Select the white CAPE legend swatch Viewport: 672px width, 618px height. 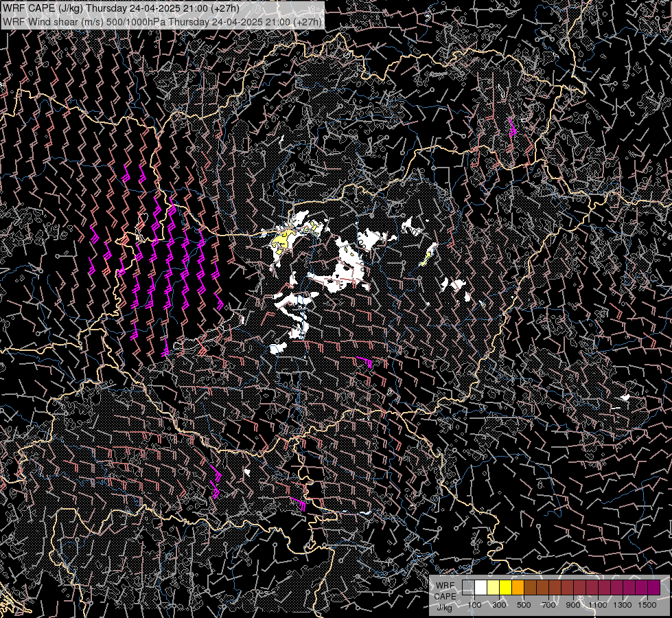(481, 588)
